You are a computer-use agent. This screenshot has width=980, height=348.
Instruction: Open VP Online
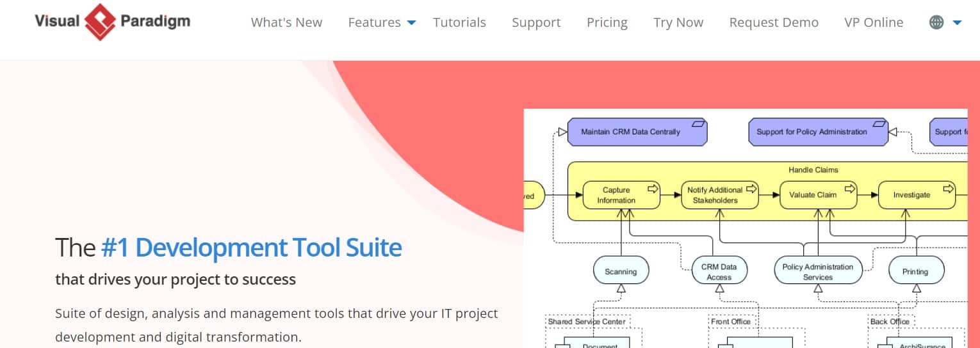click(874, 22)
